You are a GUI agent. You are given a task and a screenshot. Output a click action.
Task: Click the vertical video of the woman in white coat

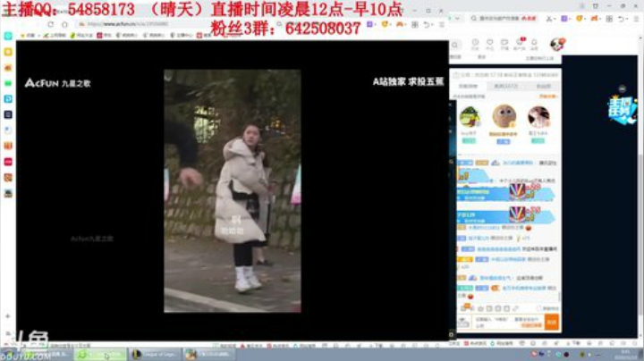(233, 190)
